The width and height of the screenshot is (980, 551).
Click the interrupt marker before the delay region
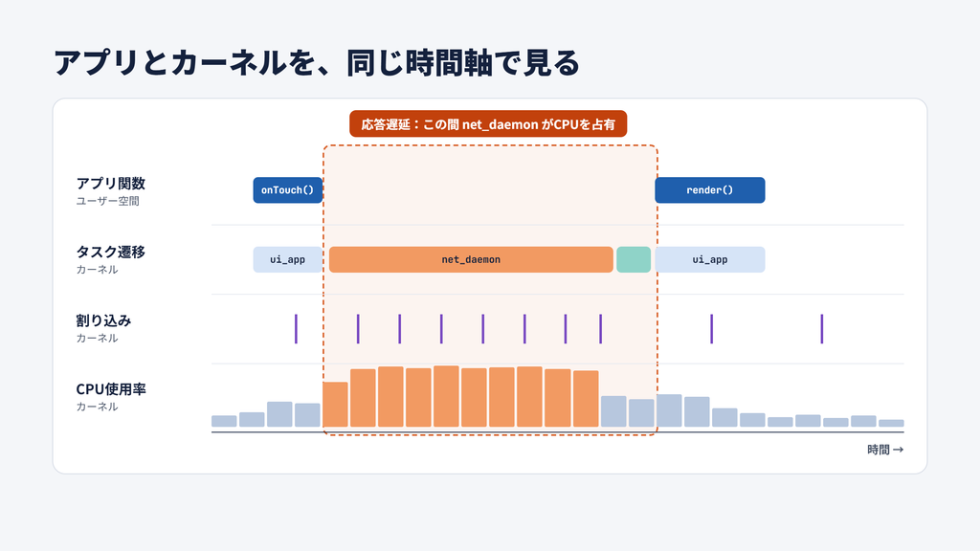click(x=297, y=329)
